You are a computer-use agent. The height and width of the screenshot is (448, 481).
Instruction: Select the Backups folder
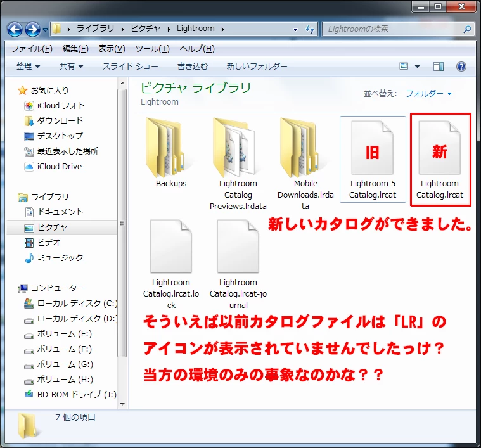tap(170, 153)
